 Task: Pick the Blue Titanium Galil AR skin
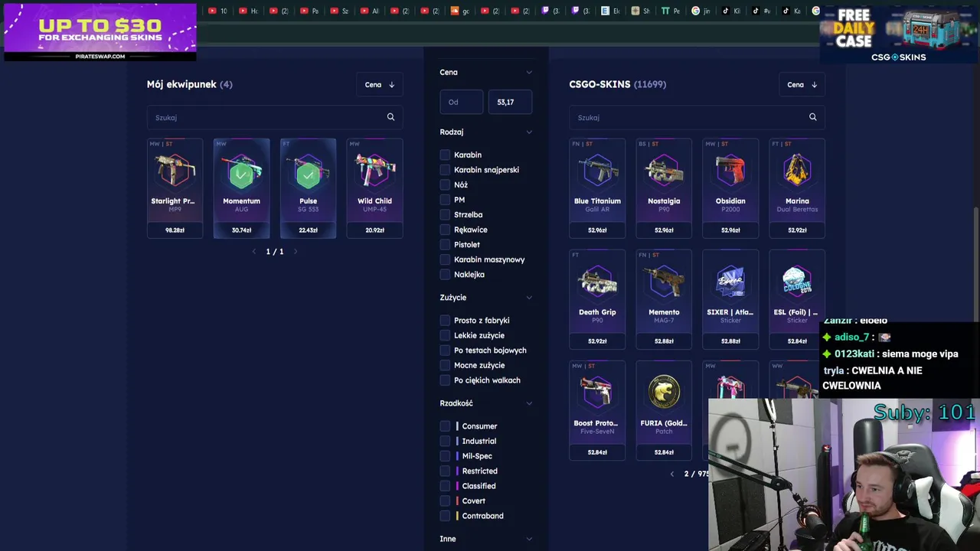[x=597, y=188]
